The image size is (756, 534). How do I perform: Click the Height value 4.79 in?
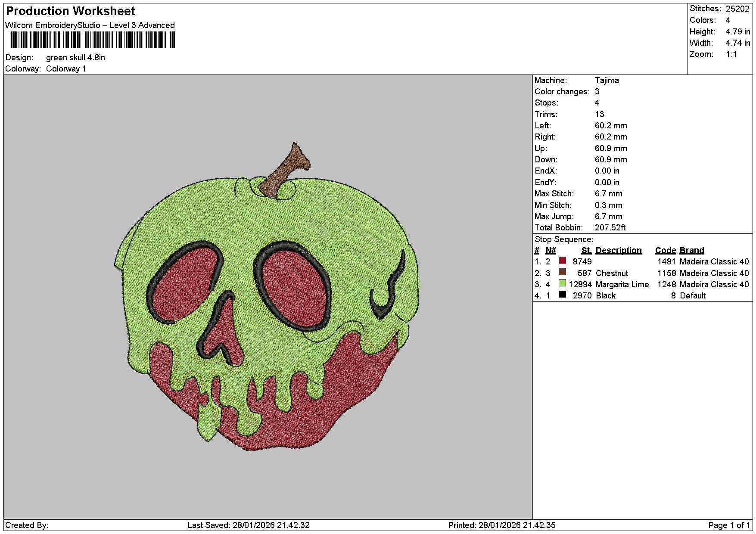point(737,31)
